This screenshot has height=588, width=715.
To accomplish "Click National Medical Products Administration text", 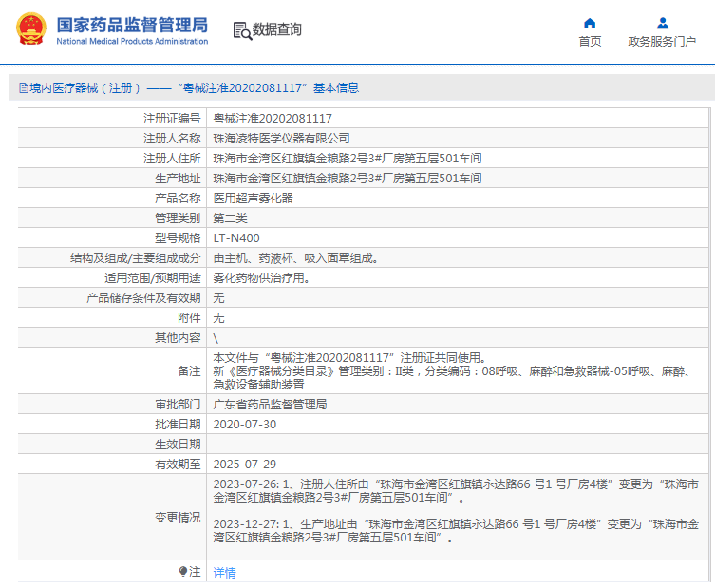I will pos(132,41).
